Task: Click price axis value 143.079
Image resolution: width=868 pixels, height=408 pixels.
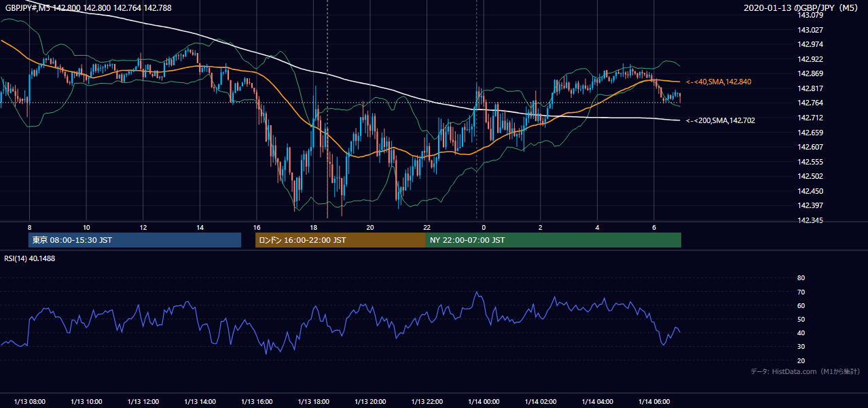Action: (x=810, y=15)
